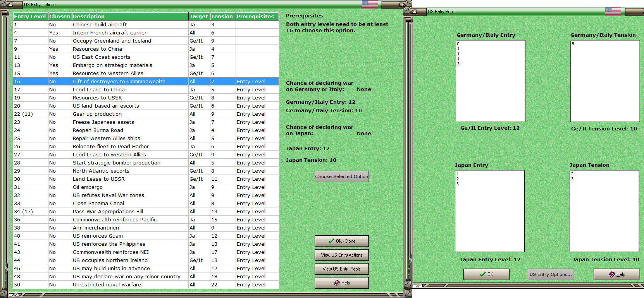Click the 'Germany/Italy Tension: 10' text
644x298 pixels.
[324, 111]
